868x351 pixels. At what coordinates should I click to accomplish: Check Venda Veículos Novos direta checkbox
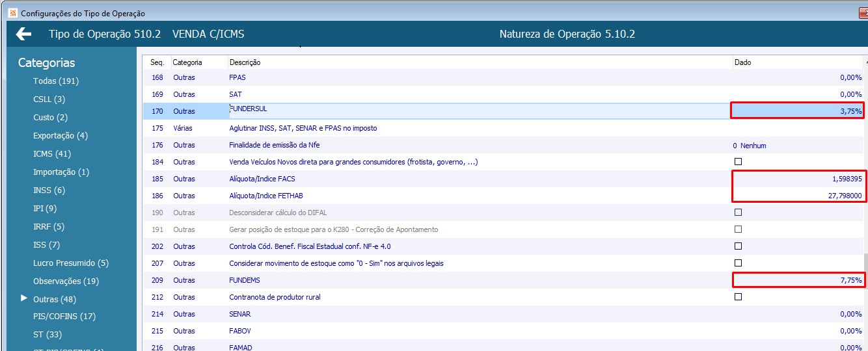point(738,162)
